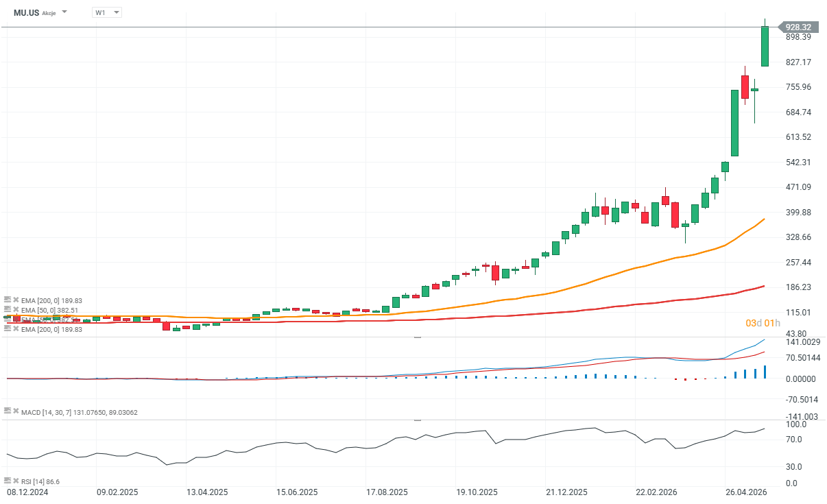Open the W1 timeframe dropdown
Image resolution: width=827 pixels, height=504 pixels.
coord(106,12)
